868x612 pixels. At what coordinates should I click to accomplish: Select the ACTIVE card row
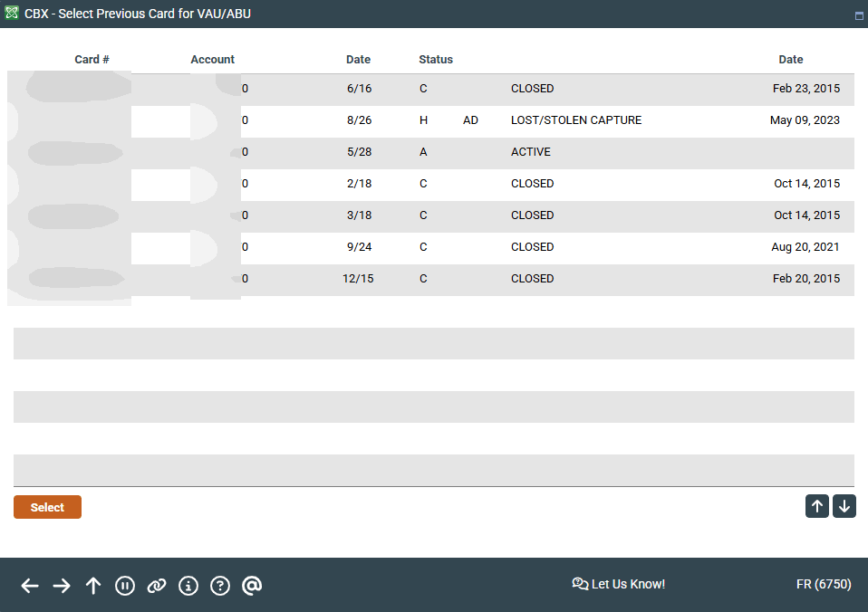[530, 152]
